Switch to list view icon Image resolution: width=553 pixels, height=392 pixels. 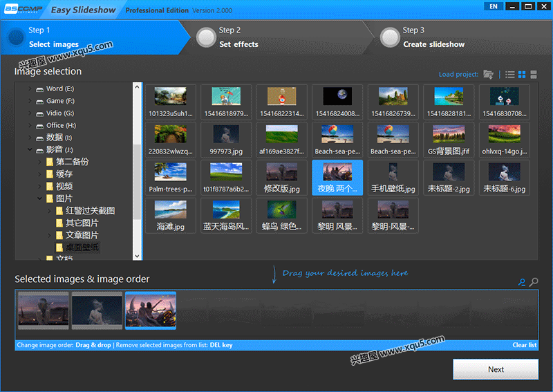point(509,75)
